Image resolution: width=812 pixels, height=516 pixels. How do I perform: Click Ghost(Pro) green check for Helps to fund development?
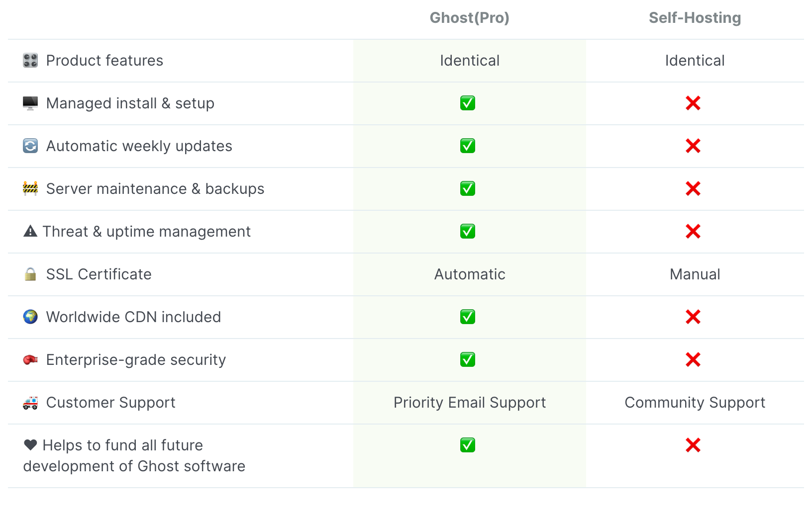click(468, 445)
